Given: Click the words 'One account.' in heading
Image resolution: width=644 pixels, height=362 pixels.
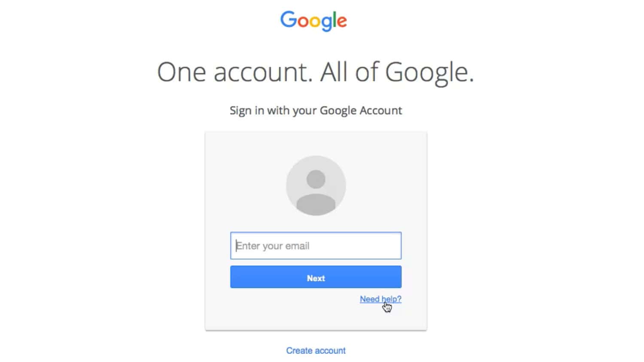Looking at the screenshot, I should coord(235,72).
